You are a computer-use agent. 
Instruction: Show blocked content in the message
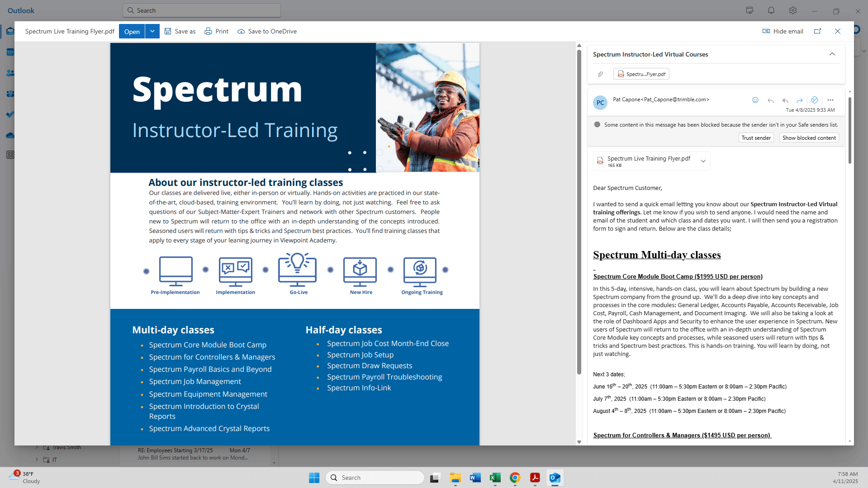tap(809, 138)
